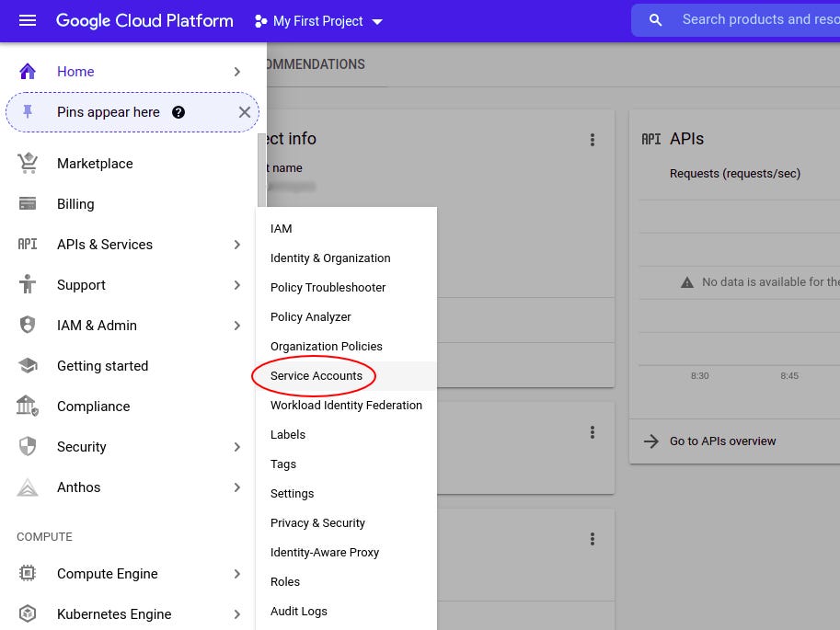Open Policy Troubleshooter from submenu
This screenshot has height=630, width=840.
346,288
